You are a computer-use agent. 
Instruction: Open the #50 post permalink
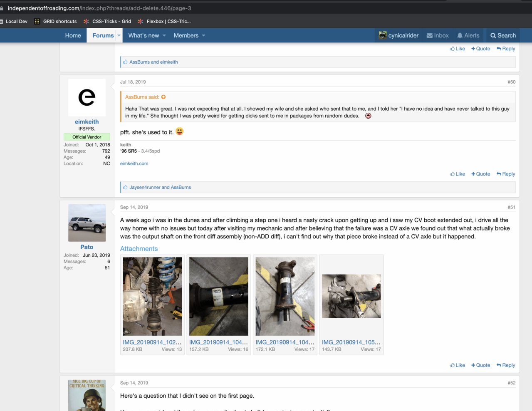(x=511, y=82)
